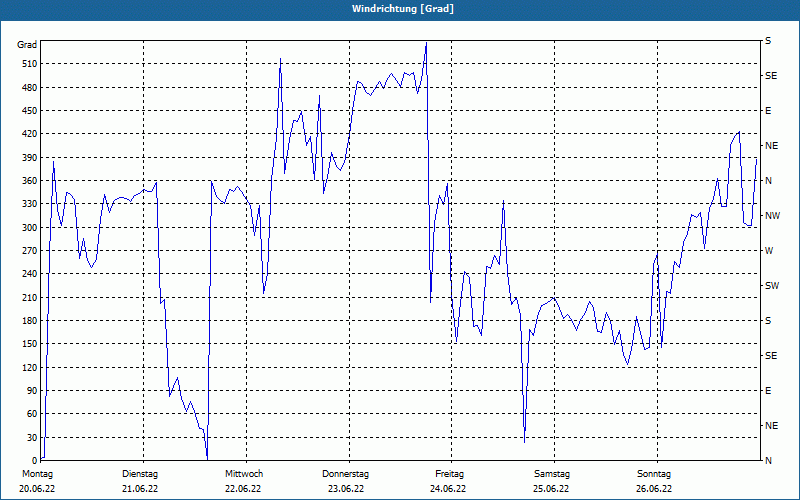Select the Mittwoch 22.06.22 axis label
The image size is (800, 500).
click(243, 481)
